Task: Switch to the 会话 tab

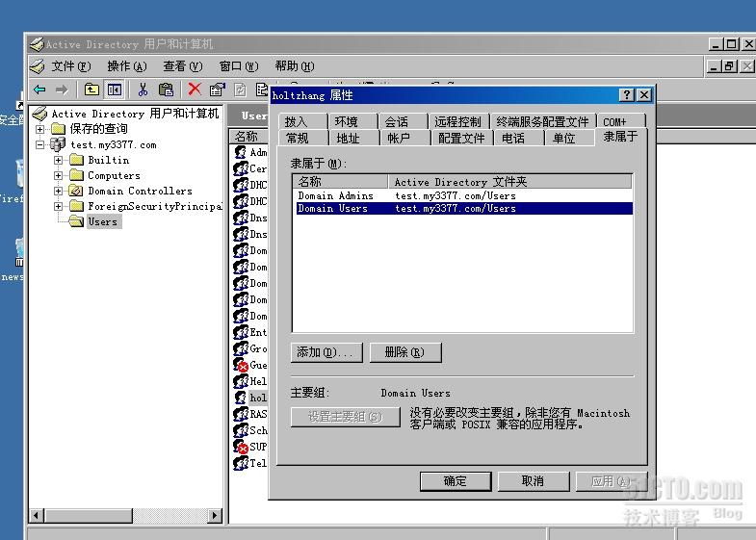Action: [404, 121]
